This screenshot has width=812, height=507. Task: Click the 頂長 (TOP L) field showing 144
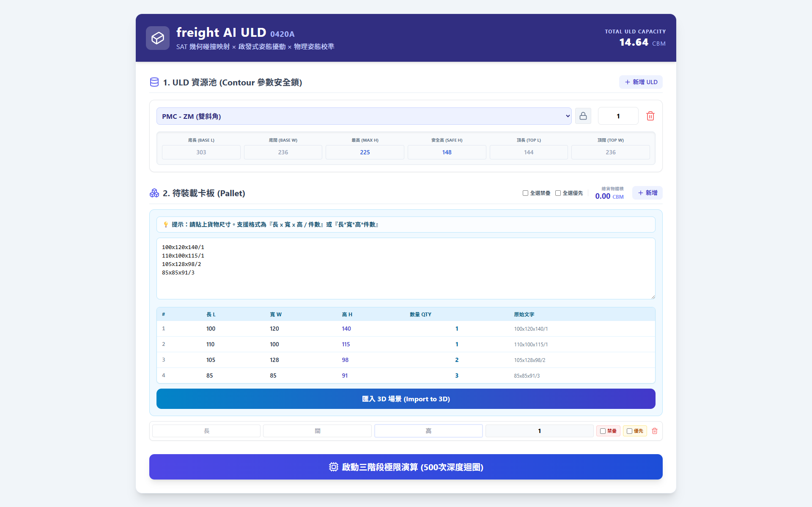coord(529,152)
